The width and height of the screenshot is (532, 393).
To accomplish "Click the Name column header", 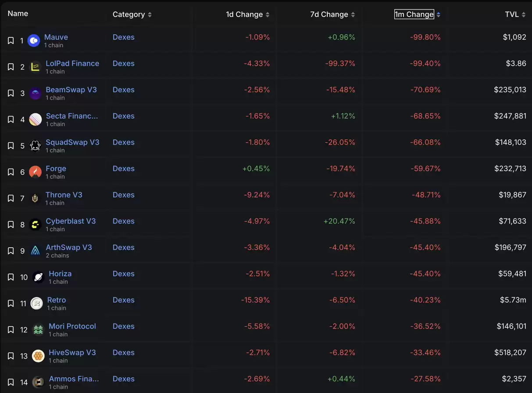I will [18, 14].
